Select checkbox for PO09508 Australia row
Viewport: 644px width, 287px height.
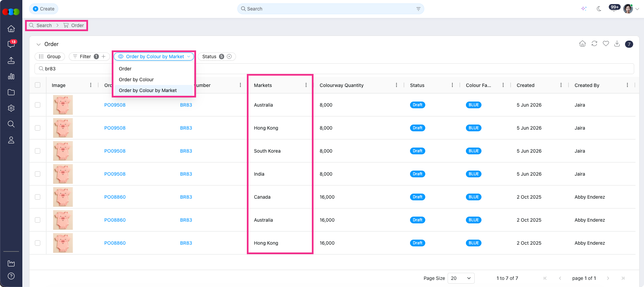[x=38, y=105]
